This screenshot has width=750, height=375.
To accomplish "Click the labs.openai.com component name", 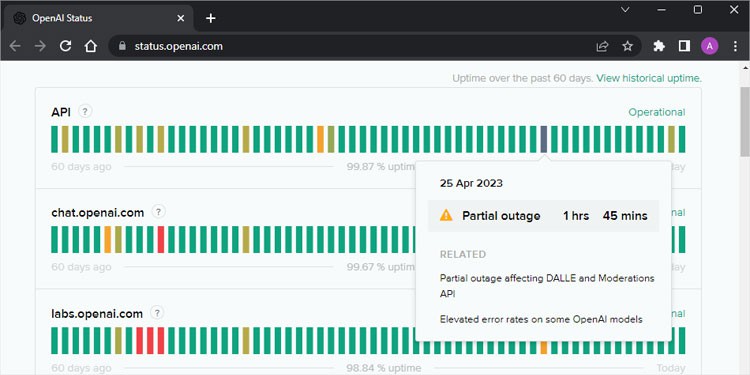I will (97, 314).
